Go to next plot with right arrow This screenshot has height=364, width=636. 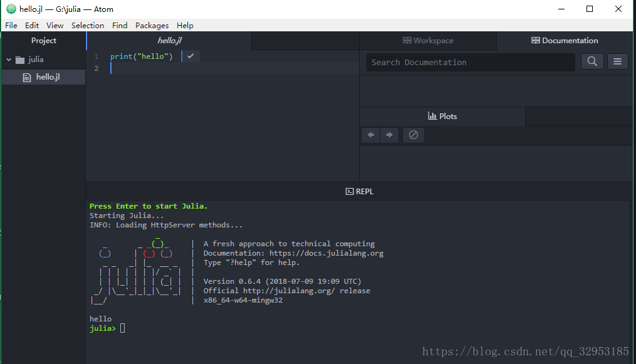[x=389, y=135]
